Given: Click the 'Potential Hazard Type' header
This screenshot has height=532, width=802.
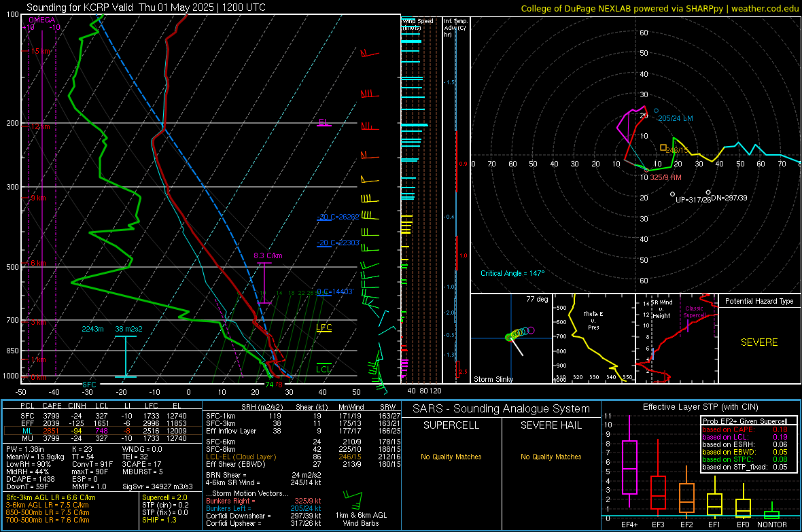Looking at the screenshot, I should tap(759, 301).
